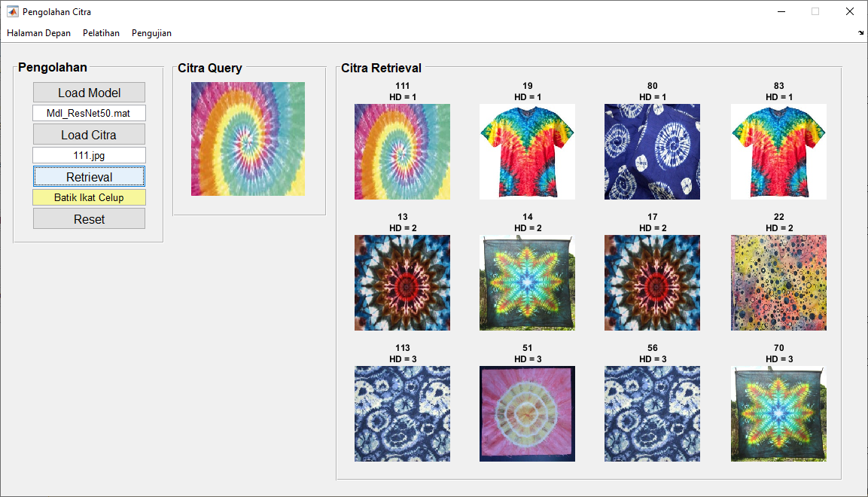Select retrieval image 113 indigo thumbnail
Image resolution: width=868 pixels, height=497 pixels.
click(x=403, y=414)
